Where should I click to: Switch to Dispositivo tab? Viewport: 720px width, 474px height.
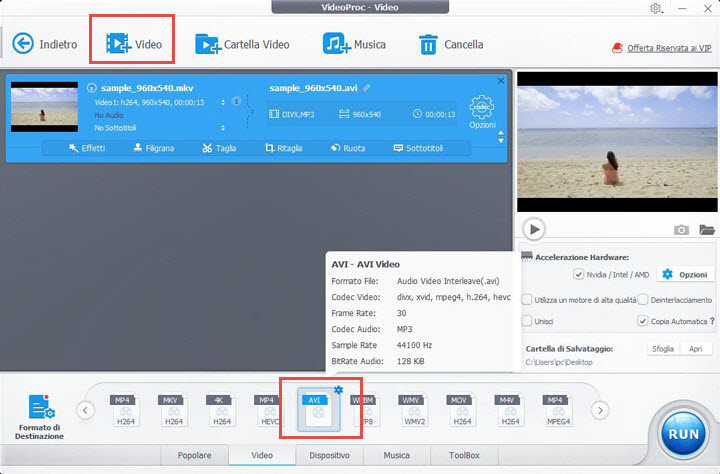329,455
